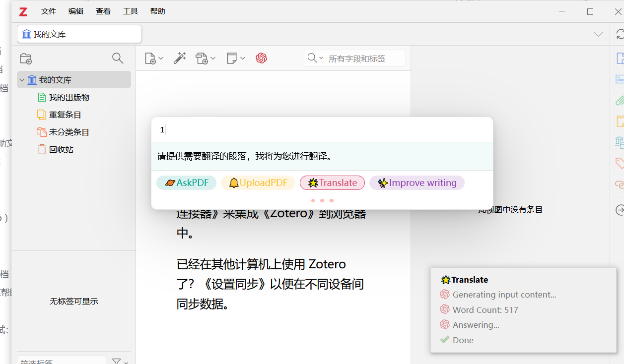Viewport: 624px width, 364px height.
Task: Click the tags section icon
Action: coord(620,163)
